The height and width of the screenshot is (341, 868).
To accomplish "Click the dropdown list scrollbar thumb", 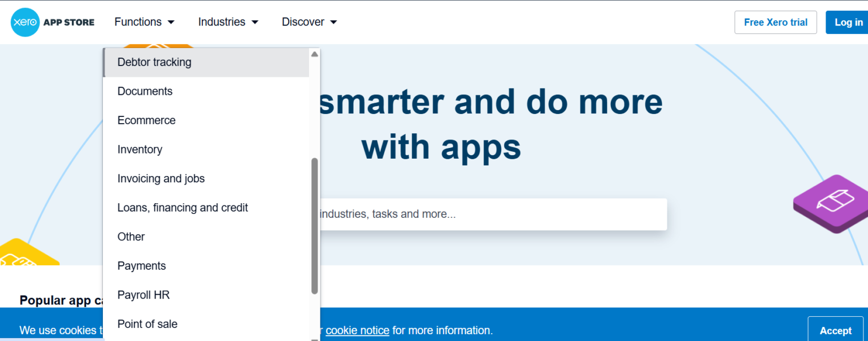I will pos(315,226).
